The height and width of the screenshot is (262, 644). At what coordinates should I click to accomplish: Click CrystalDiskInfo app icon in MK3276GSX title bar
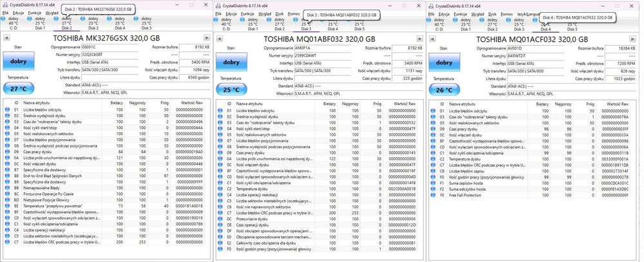[4, 5]
